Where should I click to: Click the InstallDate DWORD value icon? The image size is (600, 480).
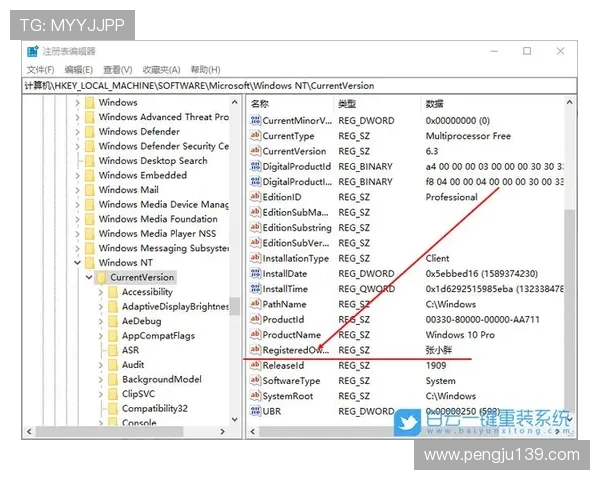coord(255,274)
